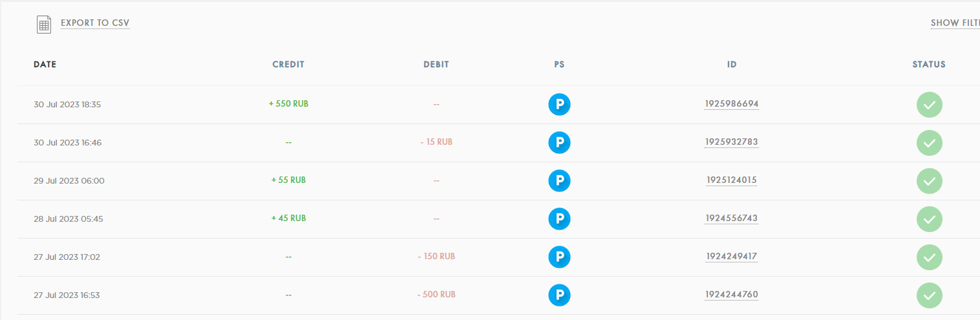Image resolution: width=980 pixels, height=320 pixels.
Task: Click the status checkmark for transaction 1925986694
Action: (x=929, y=105)
